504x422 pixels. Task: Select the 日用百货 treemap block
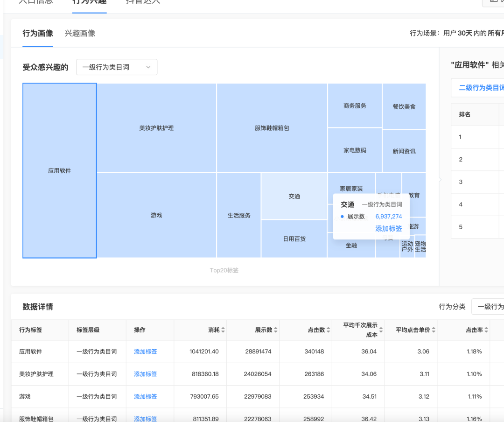[294, 239]
